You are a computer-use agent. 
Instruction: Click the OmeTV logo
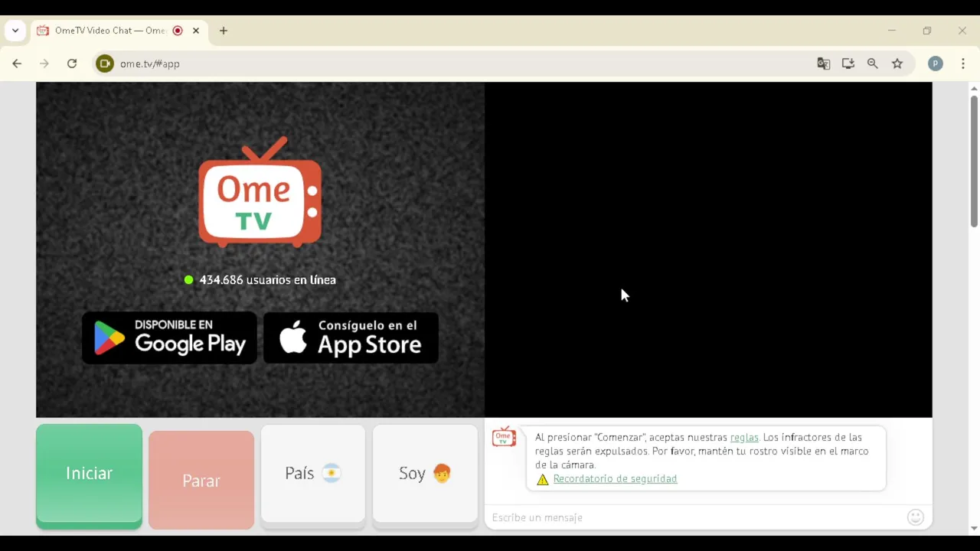pos(260,192)
